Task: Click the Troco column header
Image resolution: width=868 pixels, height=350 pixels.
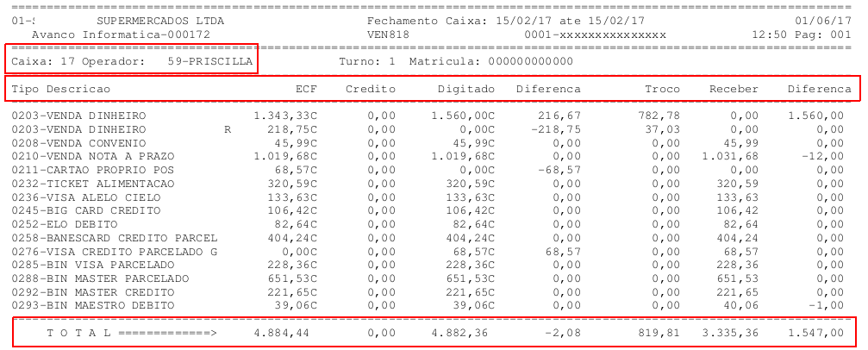Action: tap(662, 89)
